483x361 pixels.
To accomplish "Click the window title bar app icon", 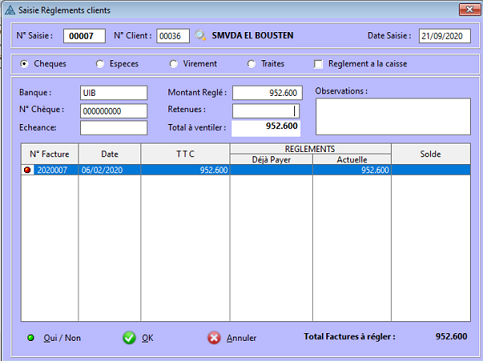I will click(x=10, y=10).
